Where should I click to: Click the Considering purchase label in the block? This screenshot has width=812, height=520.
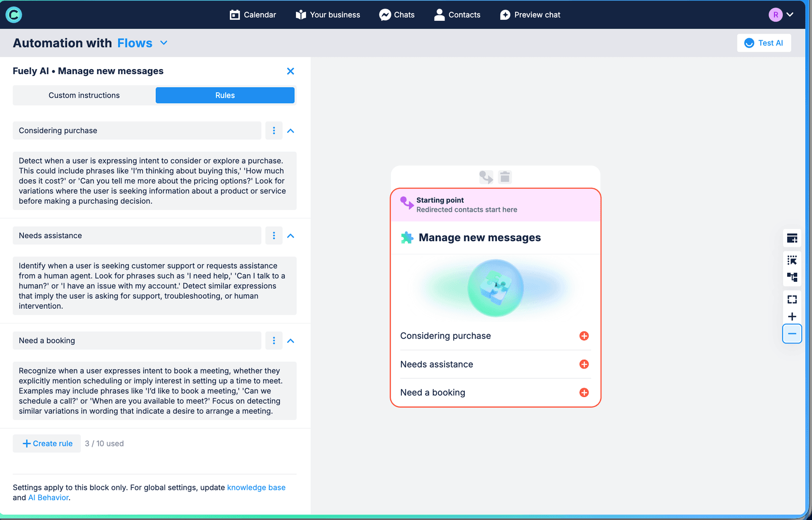pos(446,336)
